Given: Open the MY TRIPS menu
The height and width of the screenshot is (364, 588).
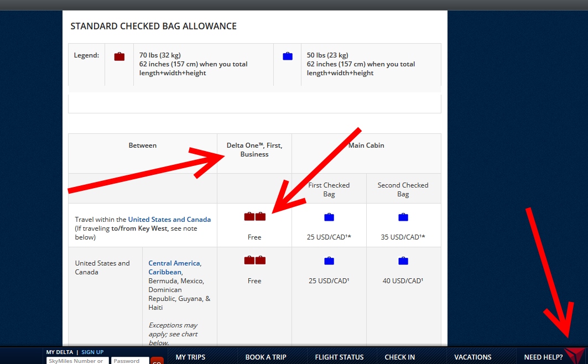Looking at the screenshot, I should [x=190, y=357].
